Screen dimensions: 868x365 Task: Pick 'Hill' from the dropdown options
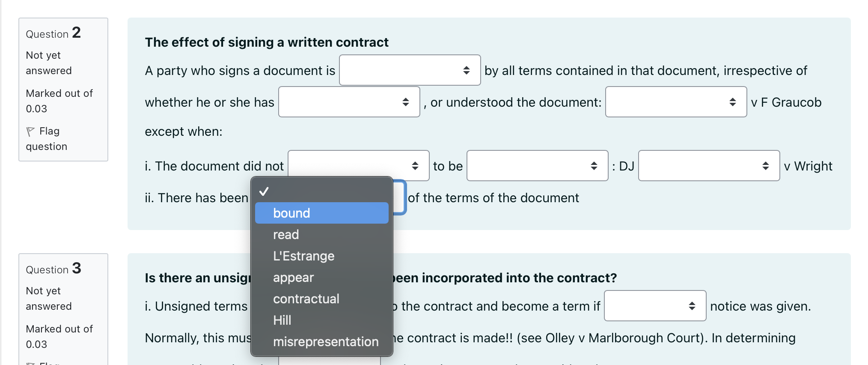(x=321, y=320)
